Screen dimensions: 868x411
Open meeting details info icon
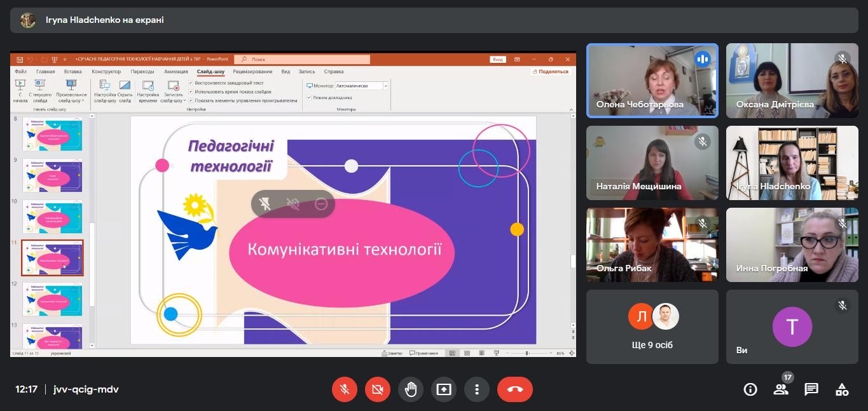point(750,389)
